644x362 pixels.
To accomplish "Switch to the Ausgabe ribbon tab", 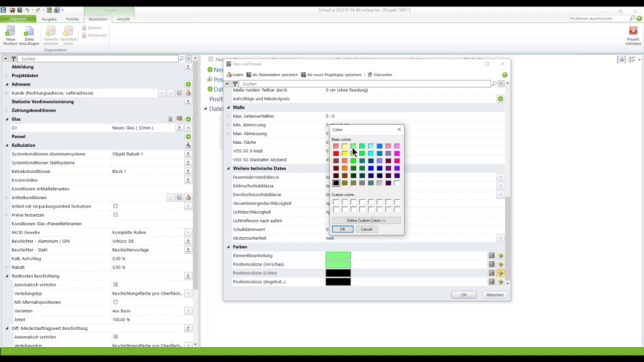I will coord(49,19).
